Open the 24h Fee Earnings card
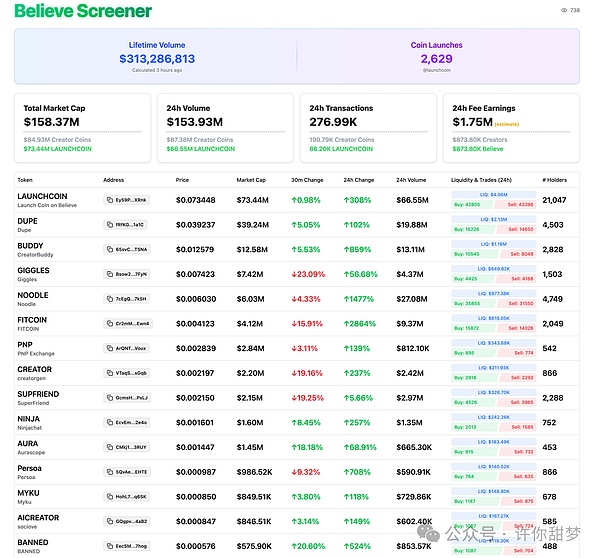Screen dimensions: 600x558 511,128
